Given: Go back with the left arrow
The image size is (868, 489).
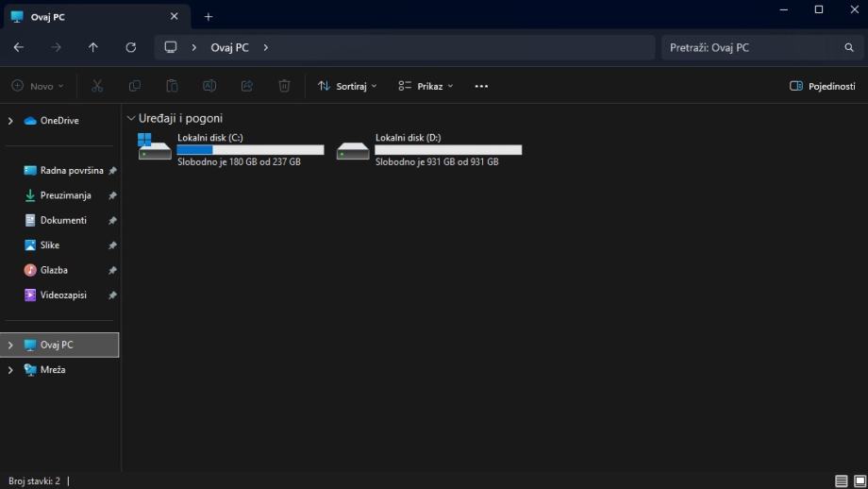Looking at the screenshot, I should click(x=19, y=47).
